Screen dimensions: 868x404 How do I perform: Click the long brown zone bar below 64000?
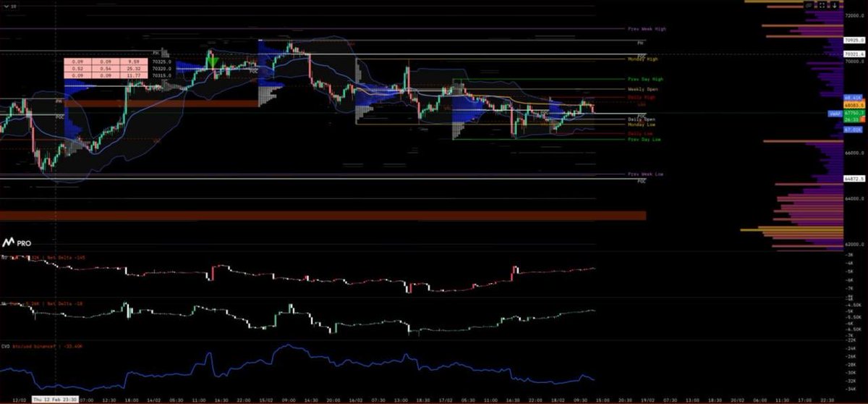323,215
